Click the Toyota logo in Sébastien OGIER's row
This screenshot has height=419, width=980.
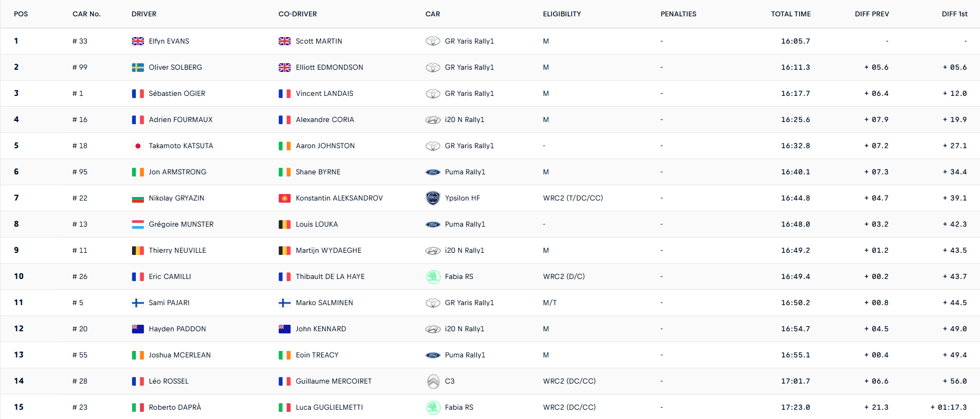click(x=432, y=94)
